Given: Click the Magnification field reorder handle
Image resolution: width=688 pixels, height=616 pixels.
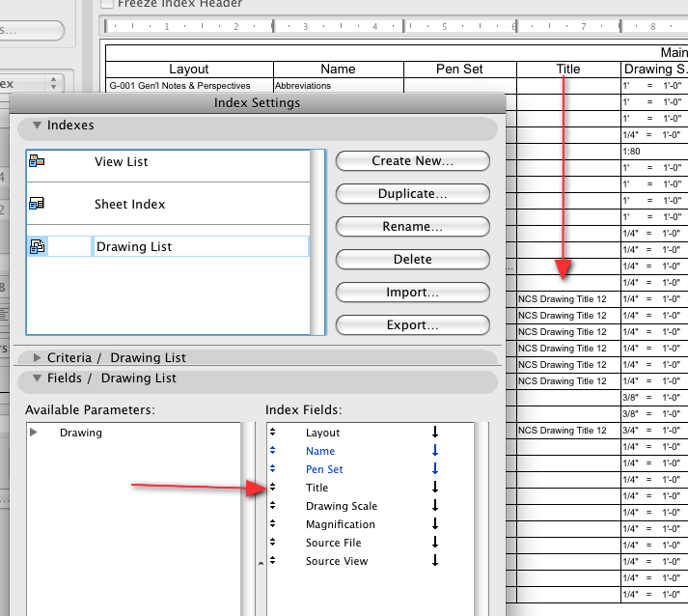Looking at the screenshot, I should tap(272, 524).
